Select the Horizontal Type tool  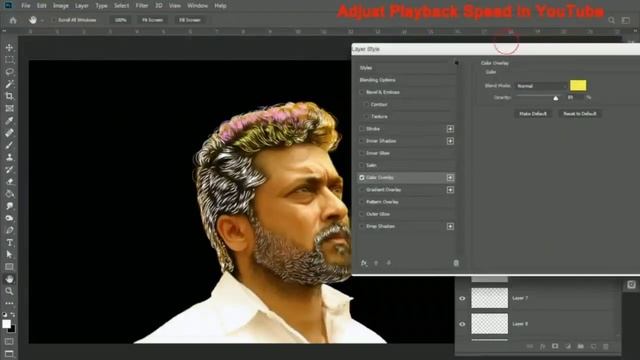pyautogui.click(x=9, y=242)
